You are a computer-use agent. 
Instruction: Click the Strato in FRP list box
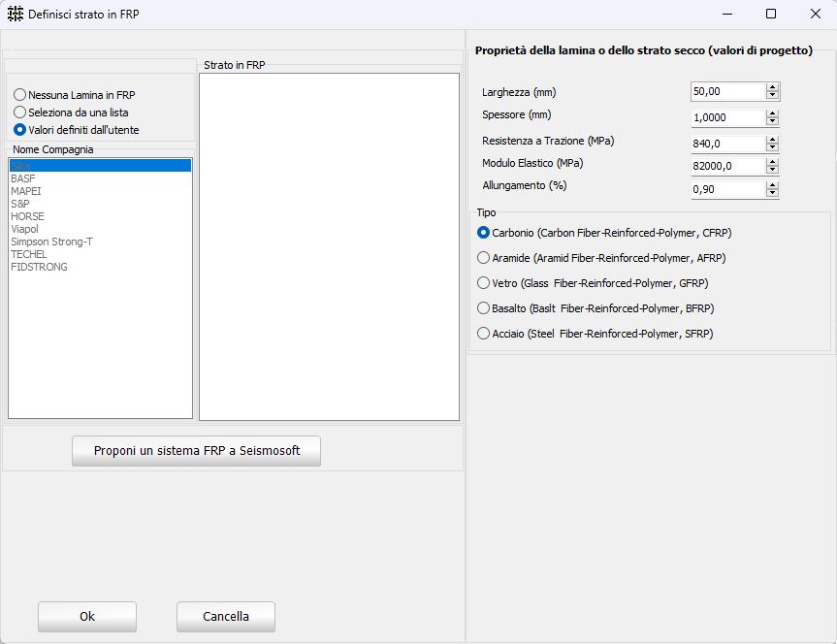point(330,246)
